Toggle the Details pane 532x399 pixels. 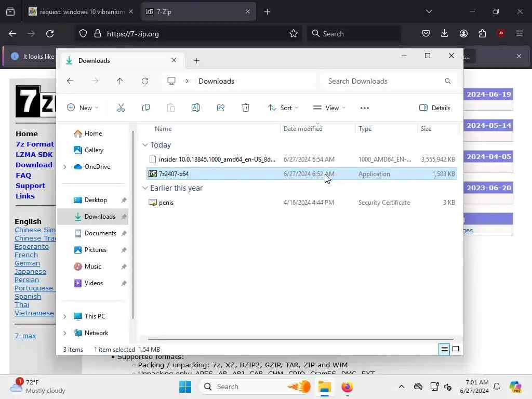pos(435,108)
